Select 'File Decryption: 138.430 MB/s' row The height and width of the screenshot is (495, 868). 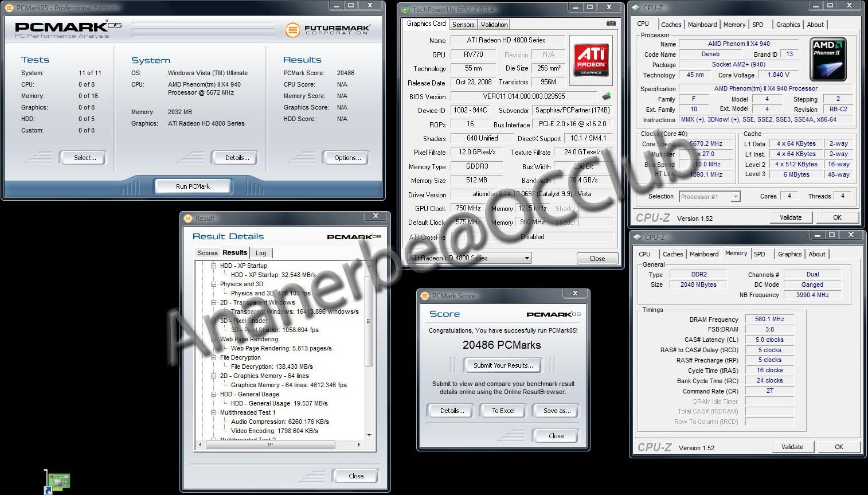tap(272, 367)
